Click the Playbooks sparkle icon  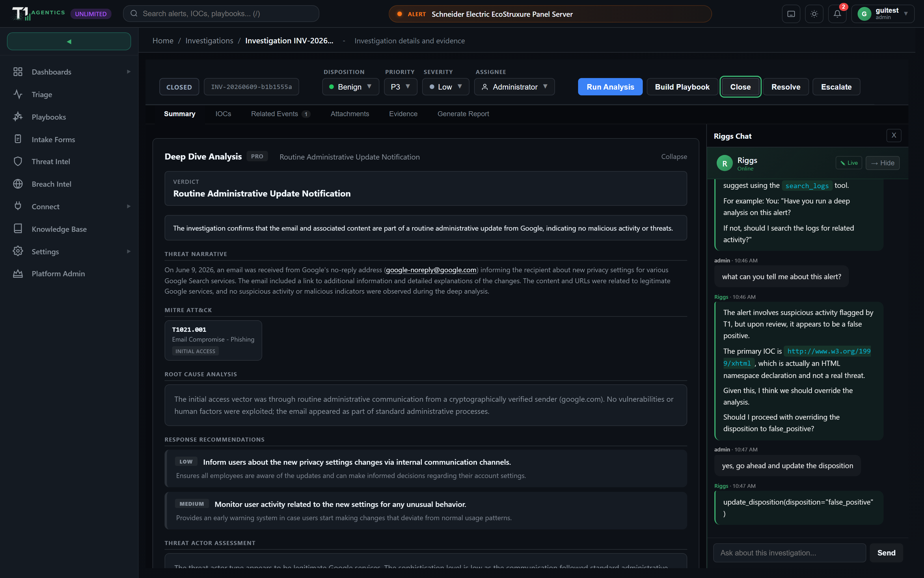tap(18, 116)
